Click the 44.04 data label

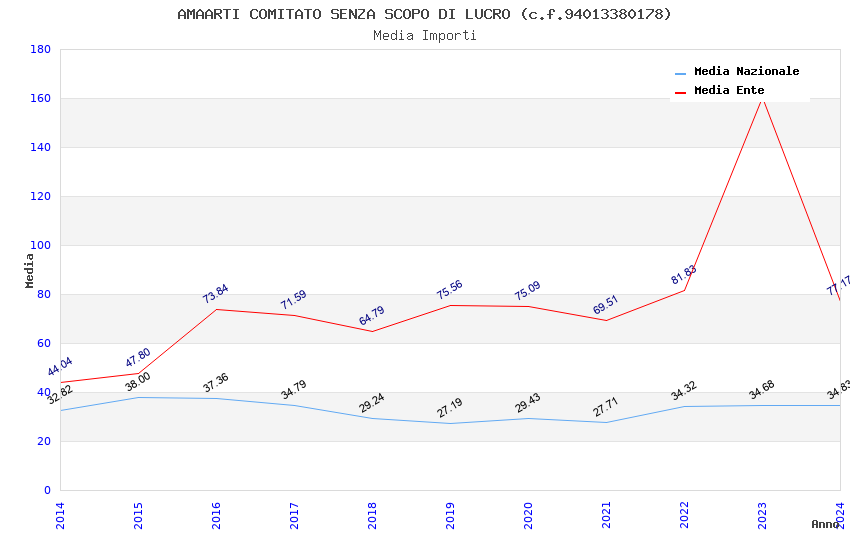tap(60, 367)
